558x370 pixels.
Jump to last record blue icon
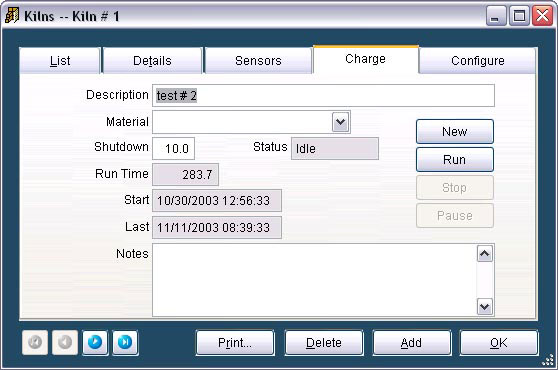[x=125, y=342]
